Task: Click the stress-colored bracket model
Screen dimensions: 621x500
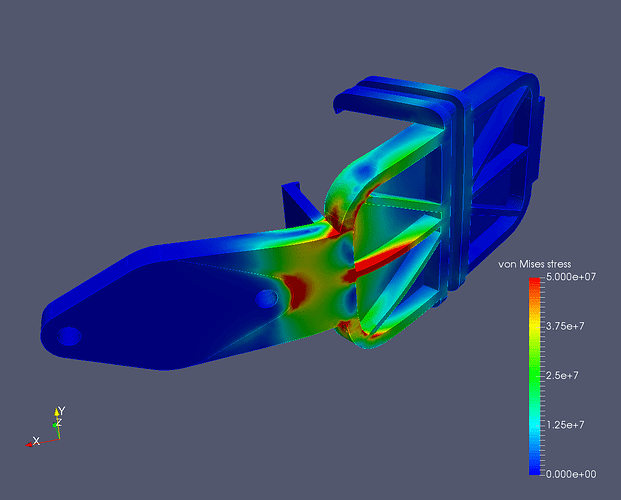Action: click(292, 219)
